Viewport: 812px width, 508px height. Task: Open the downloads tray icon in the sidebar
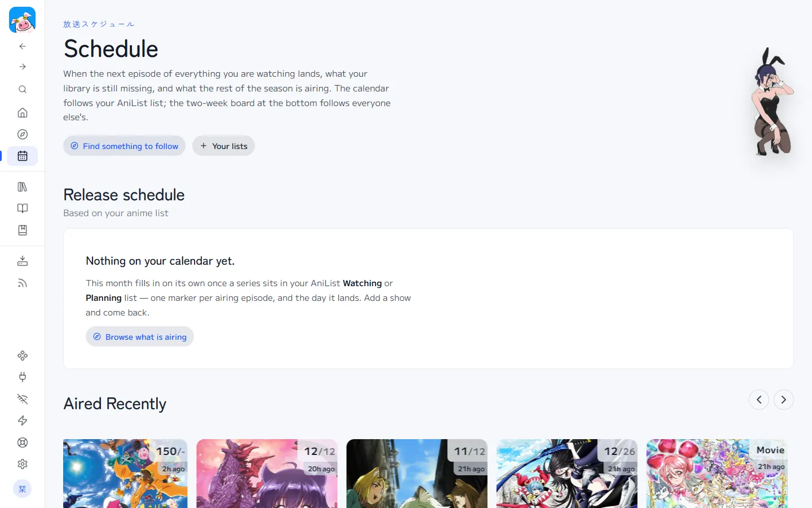pyautogui.click(x=23, y=261)
